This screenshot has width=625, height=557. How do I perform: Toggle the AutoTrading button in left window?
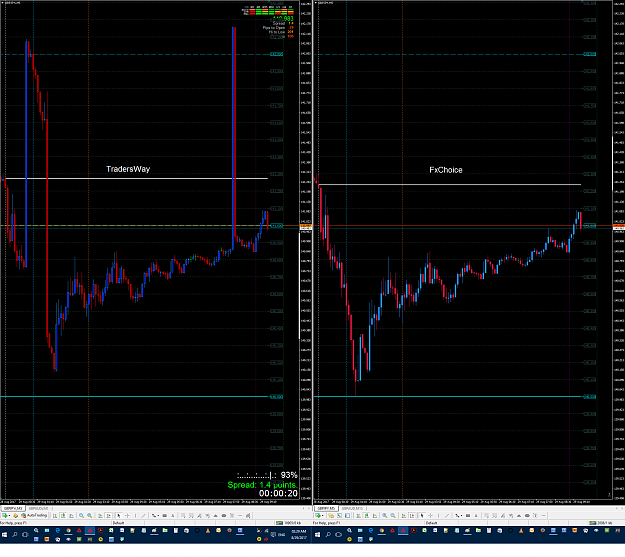[34, 516]
